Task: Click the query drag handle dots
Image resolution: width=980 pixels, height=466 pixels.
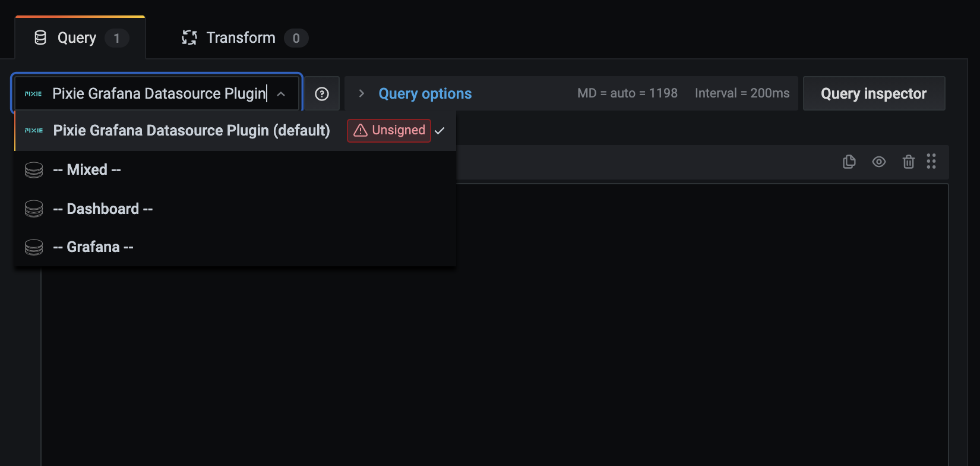Action: tap(931, 162)
